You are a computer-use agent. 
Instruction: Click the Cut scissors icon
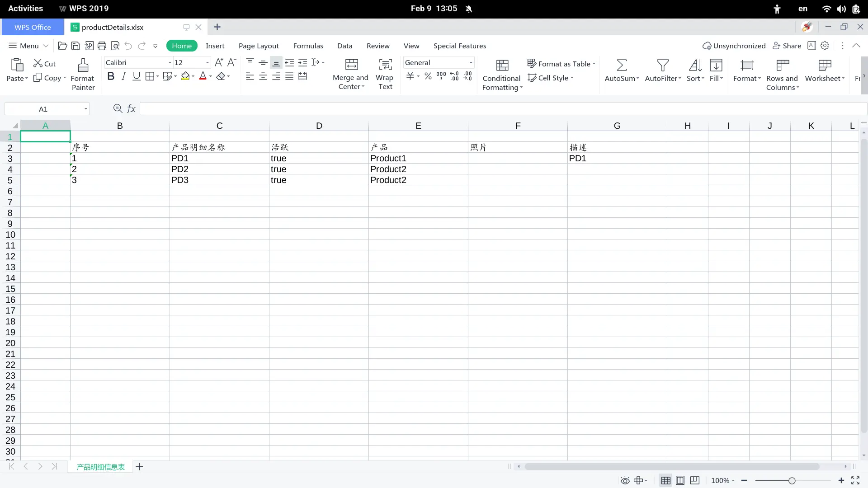click(38, 64)
